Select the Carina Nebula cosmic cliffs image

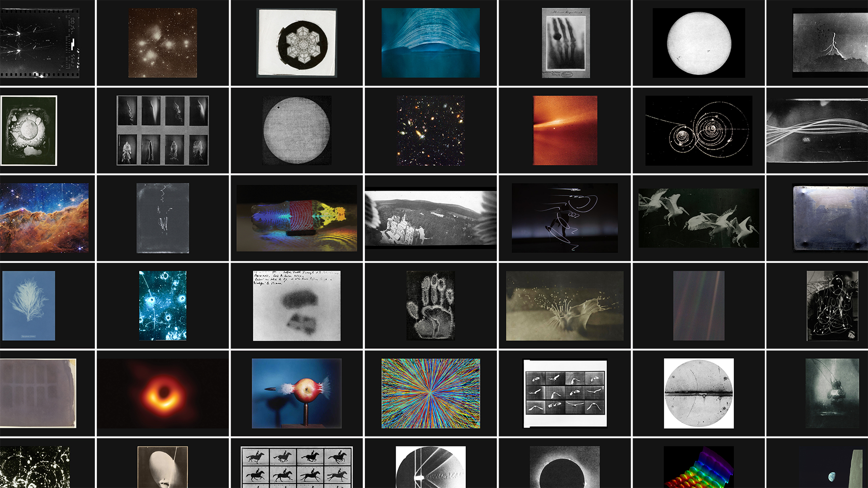point(44,218)
